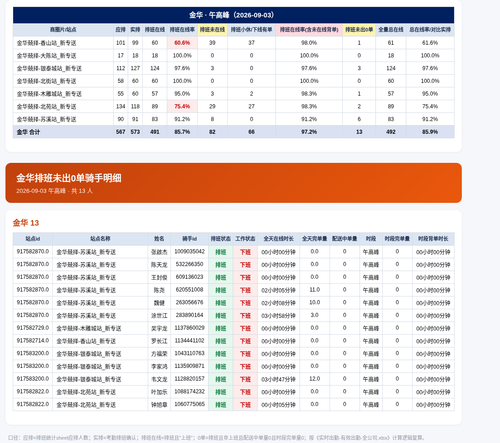
Task: Click the green "排班" status in 陈天龙's row
Action: (220, 265)
